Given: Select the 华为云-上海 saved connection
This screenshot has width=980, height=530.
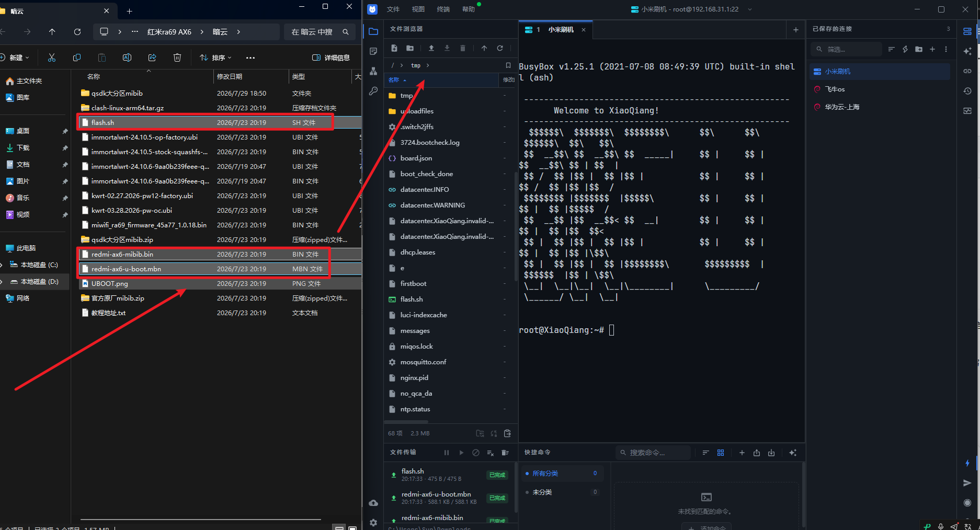Looking at the screenshot, I should pos(880,107).
